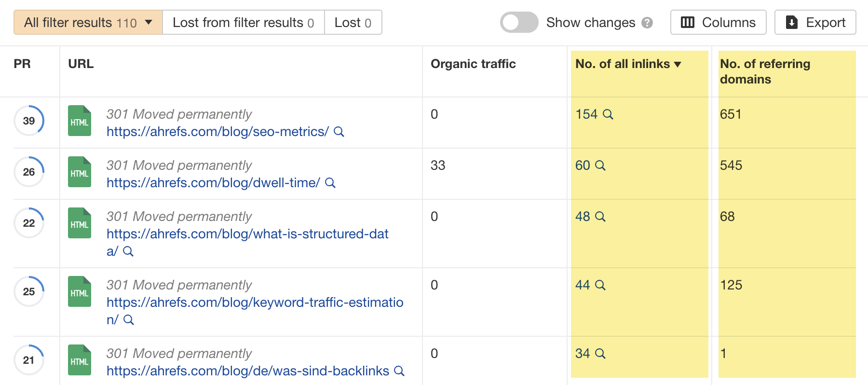Screen dimensions: 868x385
Task: Click the Export download icon
Action: [792, 22]
